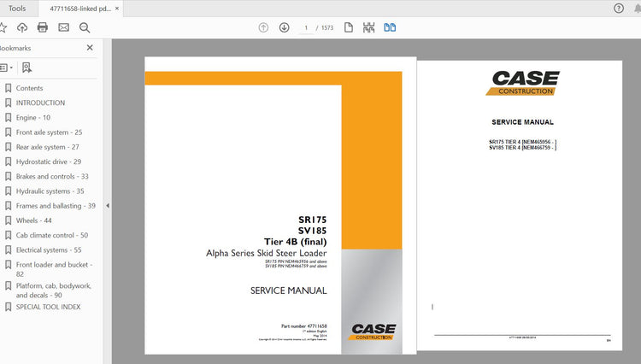Viewport: 641px width, 364px height.
Task: Click the CASE Construction logo on second page
Action: [523, 83]
